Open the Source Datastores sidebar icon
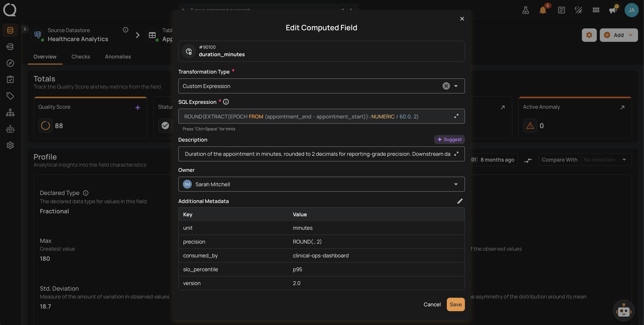The height and width of the screenshot is (325, 644). tap(10, 30)
